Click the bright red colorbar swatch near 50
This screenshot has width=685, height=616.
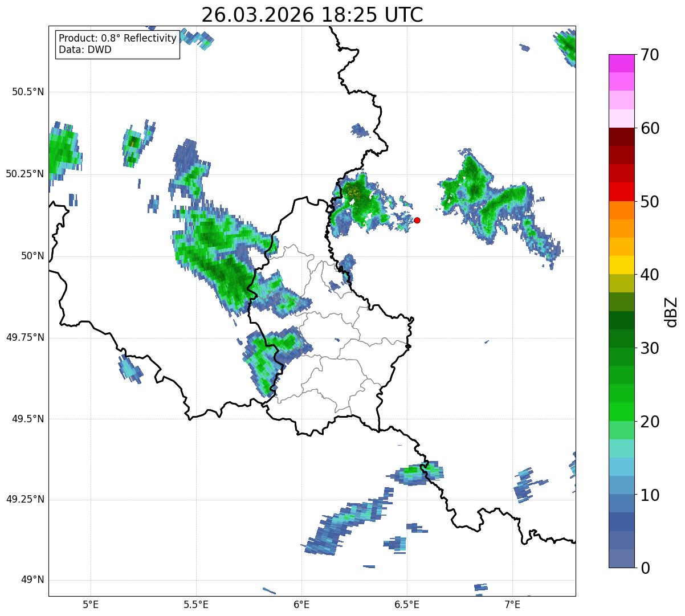[621, 191]
